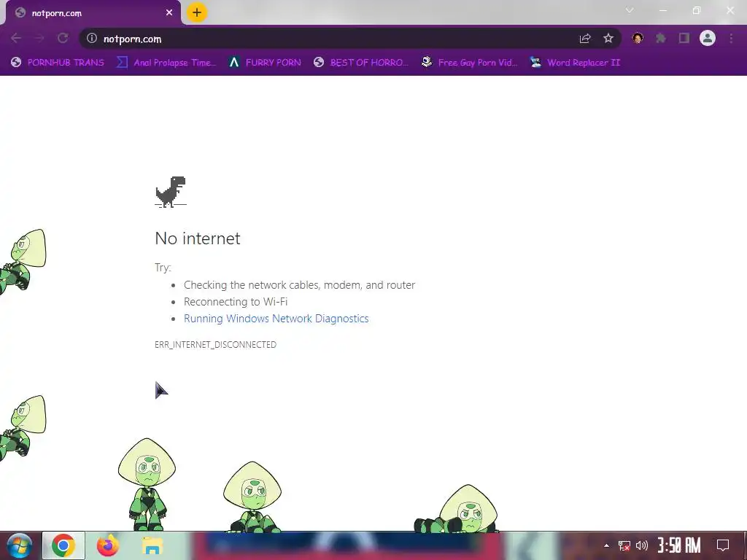
Task: Click the offline dinosaur icon
Action: pos(171,192)
